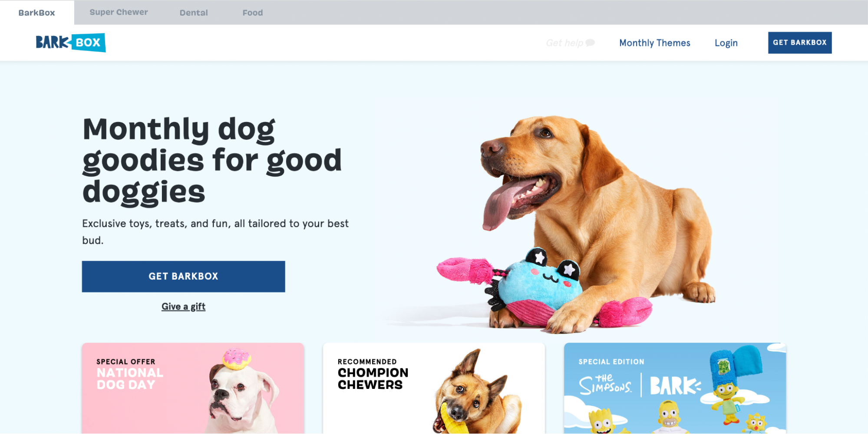Viewport: 868px width, 434px height.
Task: Click the pink donut on the dog's head
Action: [x=237, y=358]
